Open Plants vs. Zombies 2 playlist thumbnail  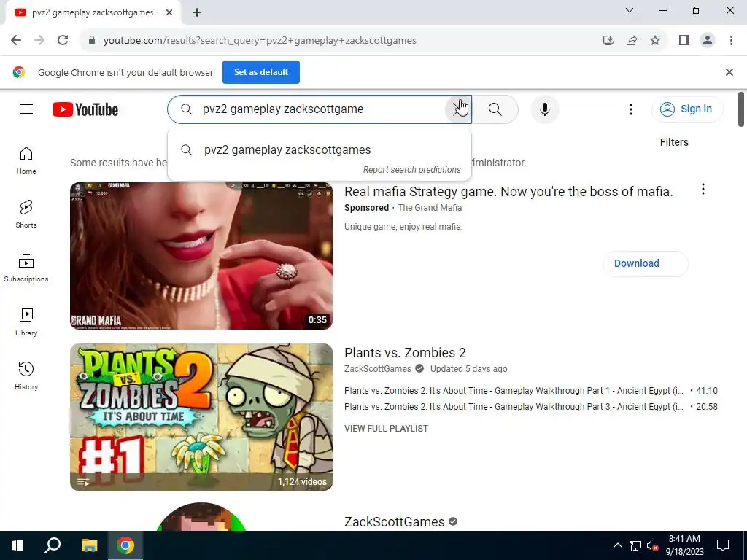tap(201, 417)
